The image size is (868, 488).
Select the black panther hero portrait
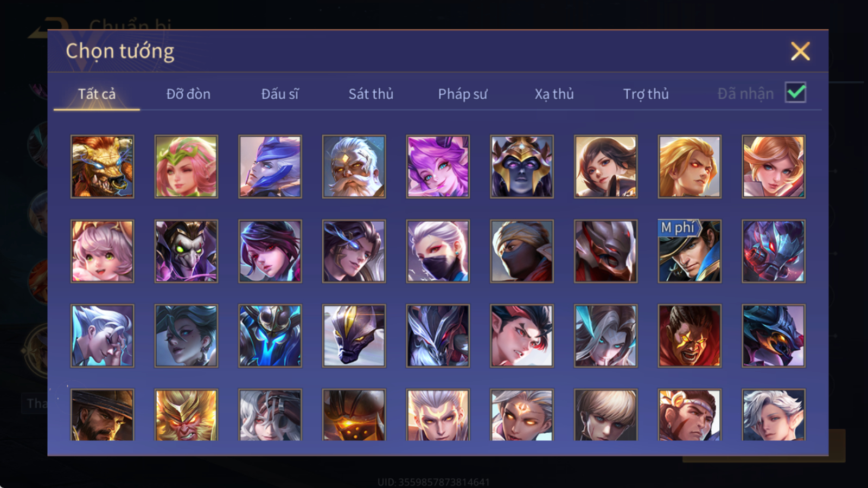point(354,336)
